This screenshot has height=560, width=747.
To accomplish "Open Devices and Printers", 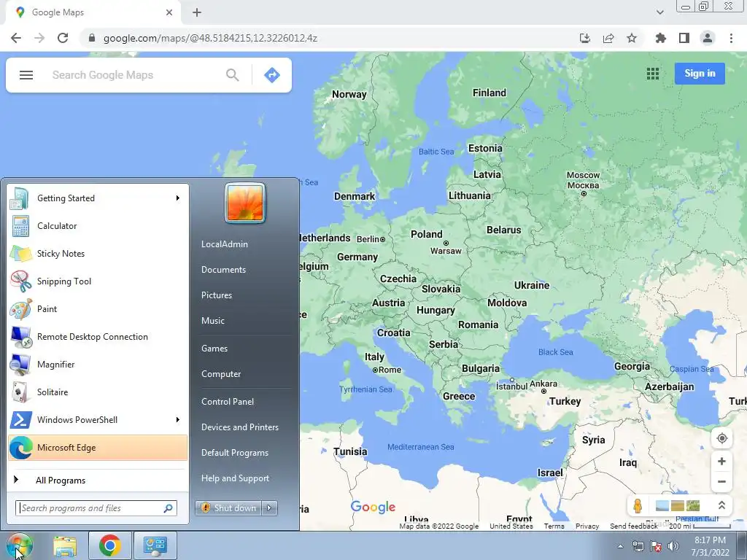I will (x=239, y=427).
